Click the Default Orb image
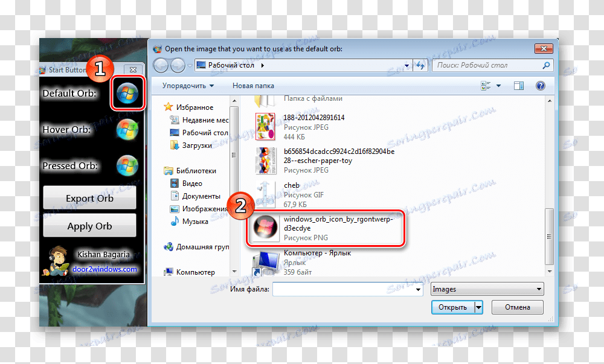Image resolution: width=604 pixels, height=364 pixels. coord(127,93)
